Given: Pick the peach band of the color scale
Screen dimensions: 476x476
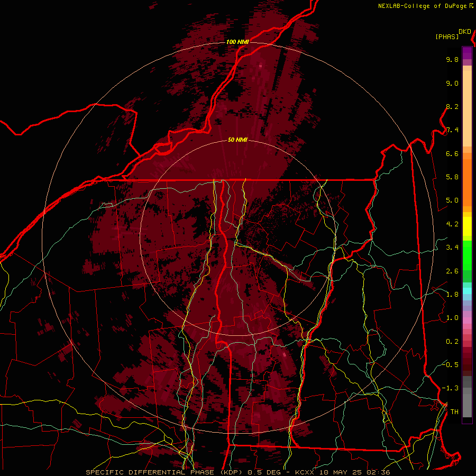Looking at the screenshot, I should point(467,108).
